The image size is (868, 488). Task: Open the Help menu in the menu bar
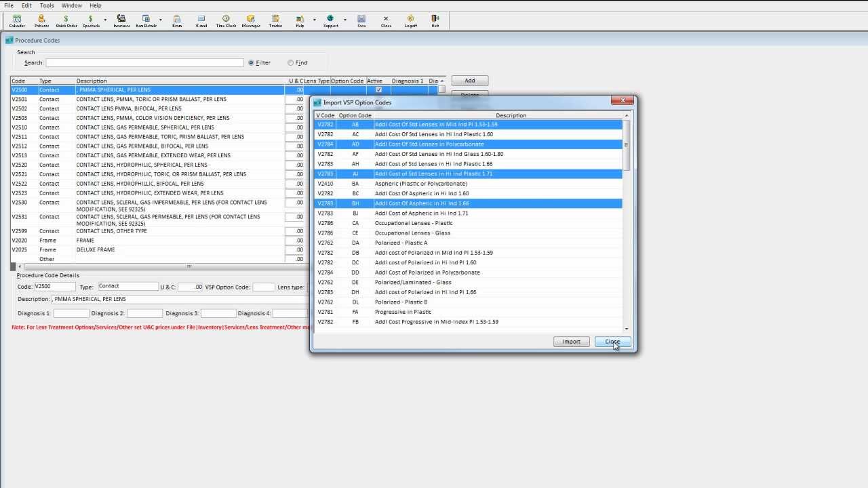point(95,5)
